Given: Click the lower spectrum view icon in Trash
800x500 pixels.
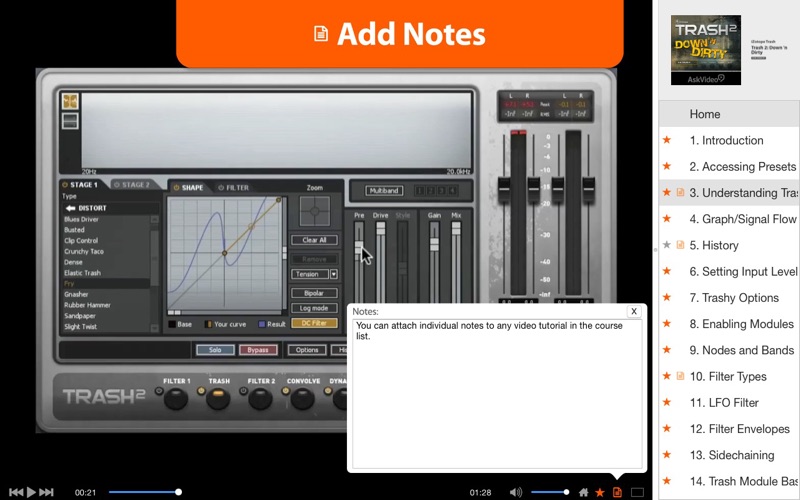Looking at the screenshot, I should click(70, 121).
